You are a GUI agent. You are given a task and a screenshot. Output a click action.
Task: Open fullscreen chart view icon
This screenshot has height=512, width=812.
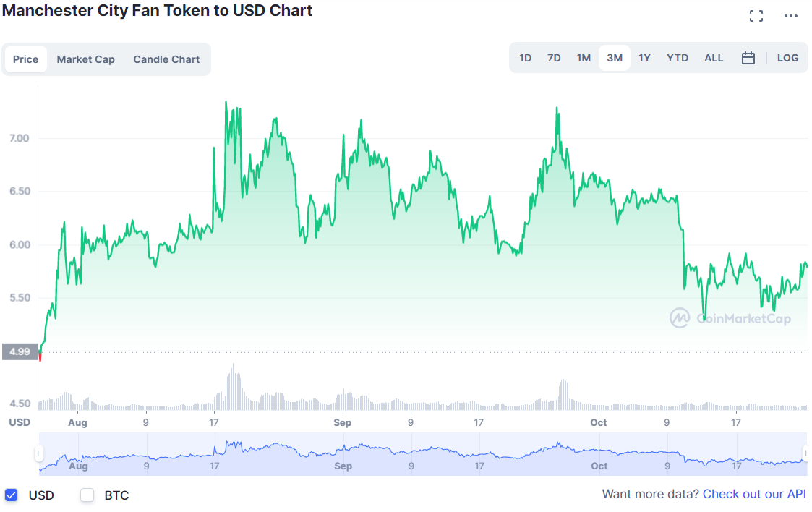(x=756, y=16)
